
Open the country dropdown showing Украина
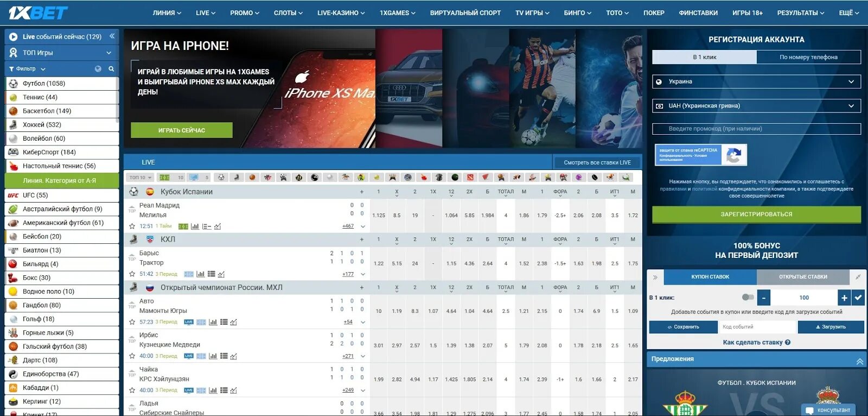point(756,81)
